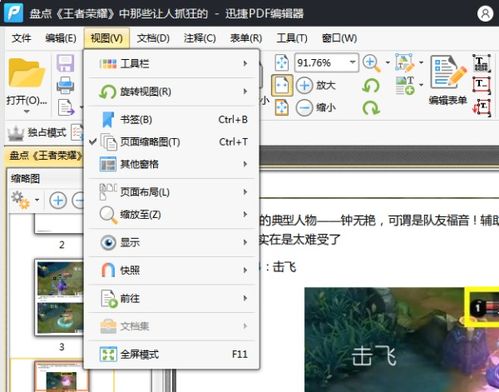Click the save floppy disk icon
Screen dimensions: 499x392
point(65,63)
